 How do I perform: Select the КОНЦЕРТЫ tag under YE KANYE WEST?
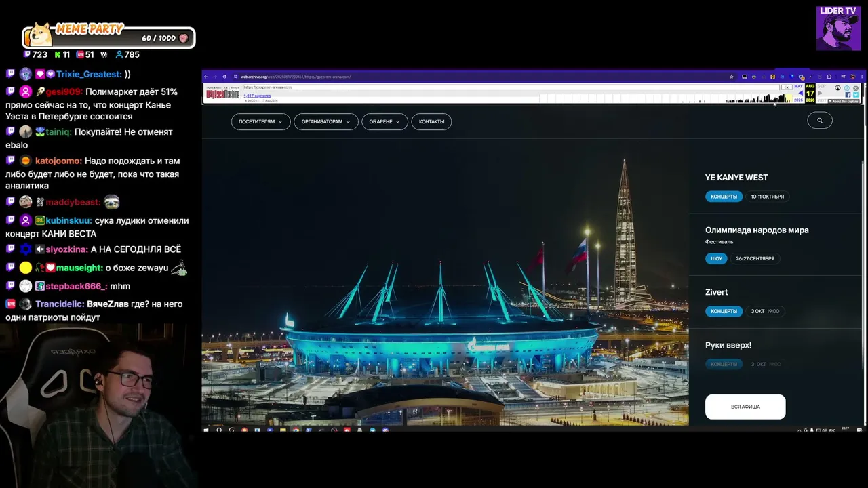[724, 197]
